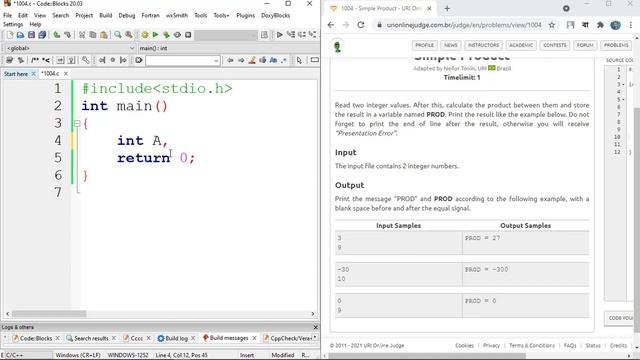Click the Debug/Continue arrow icon

click(x=280, y=35)
